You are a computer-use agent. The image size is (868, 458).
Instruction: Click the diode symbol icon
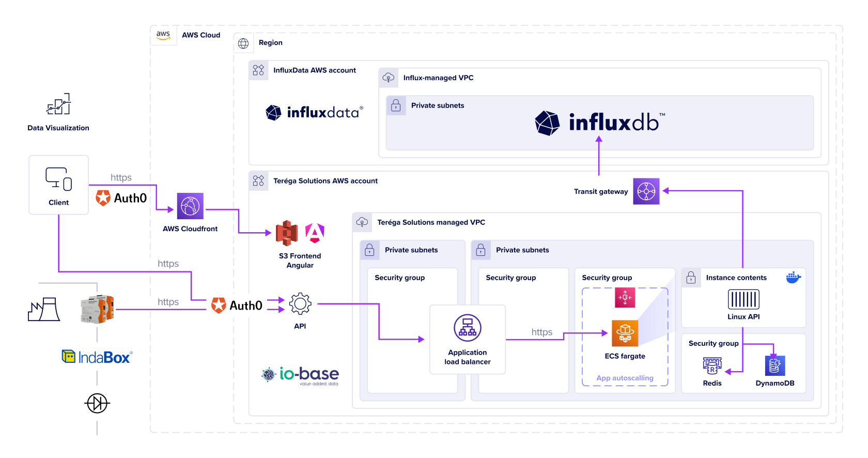(97, 403)
